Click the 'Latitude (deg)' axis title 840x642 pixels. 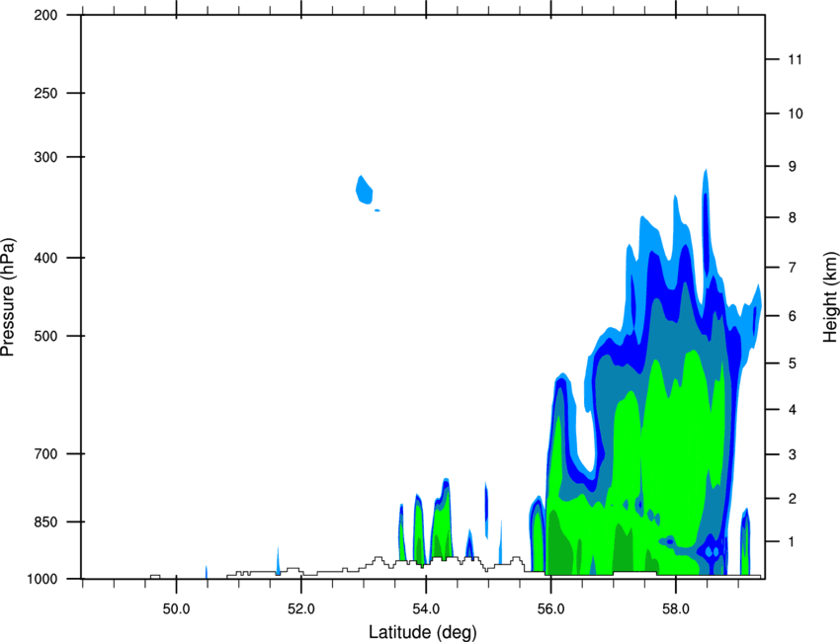tap(422, 632)
